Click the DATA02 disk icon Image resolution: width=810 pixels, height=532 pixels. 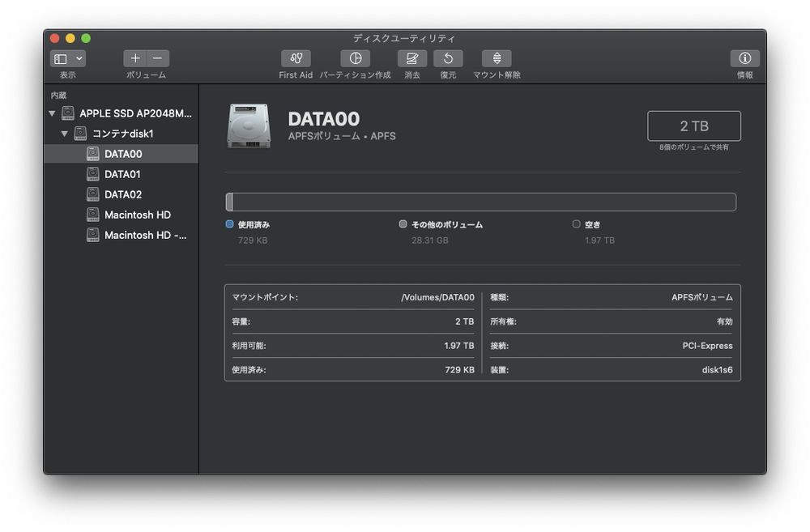[93, 194]
